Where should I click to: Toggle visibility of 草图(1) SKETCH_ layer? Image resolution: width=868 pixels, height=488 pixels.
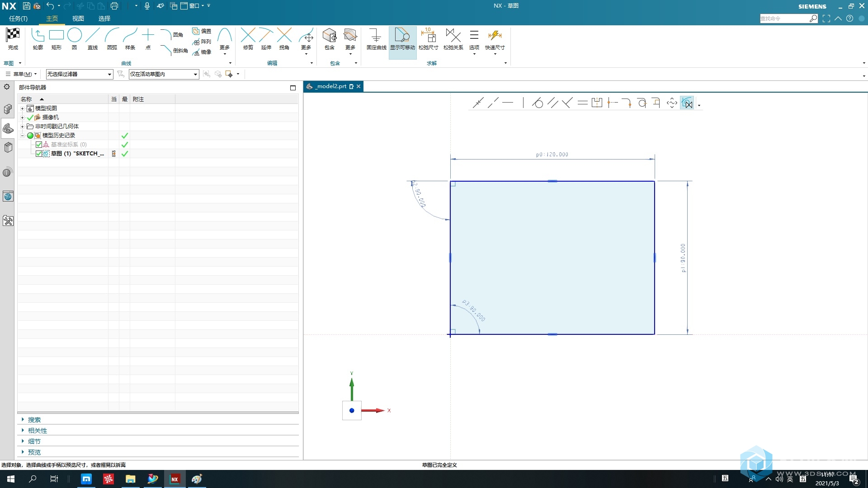click(38, 153)
